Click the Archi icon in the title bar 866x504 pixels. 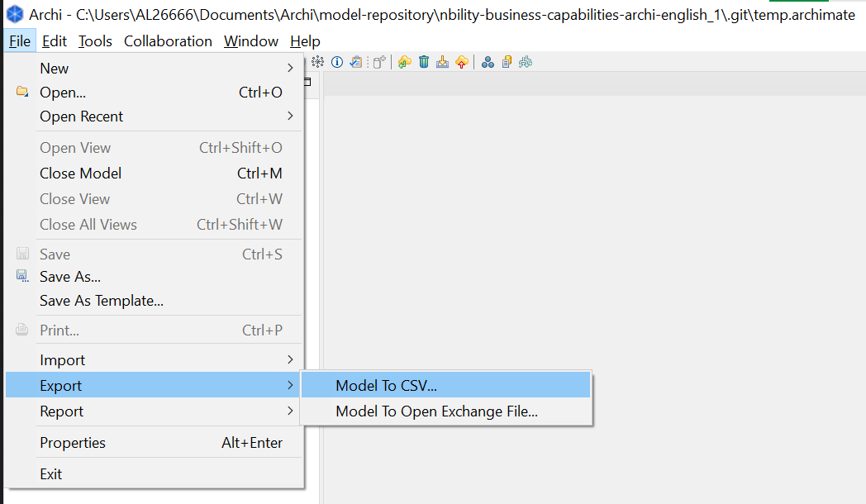coord(13,14)
